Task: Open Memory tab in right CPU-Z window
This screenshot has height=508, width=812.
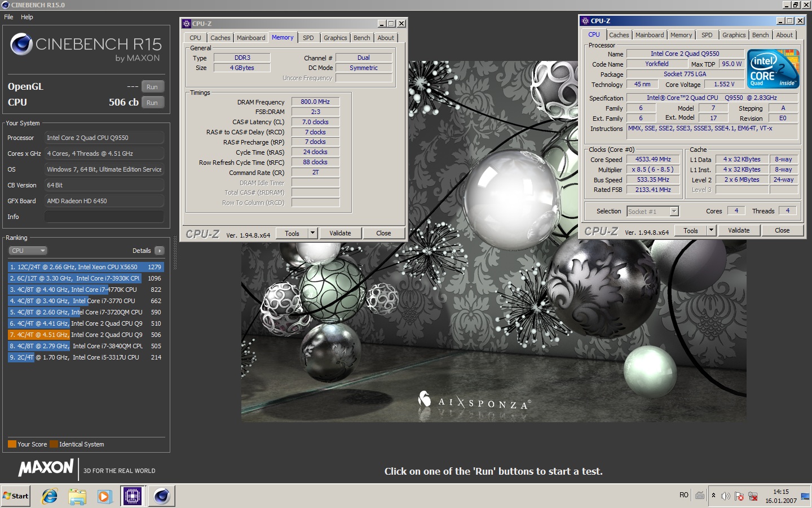Action: coord(681,35)
